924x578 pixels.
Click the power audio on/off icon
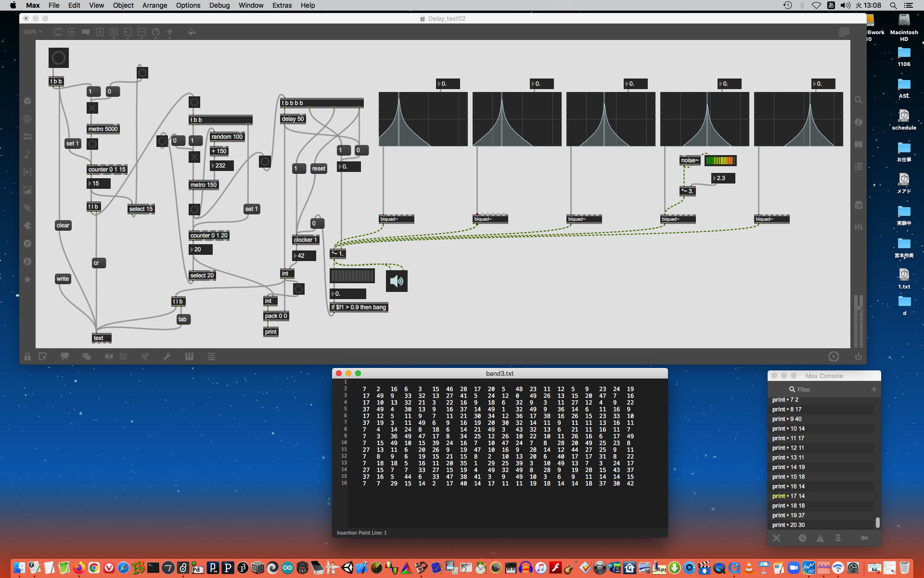(858, 356)
